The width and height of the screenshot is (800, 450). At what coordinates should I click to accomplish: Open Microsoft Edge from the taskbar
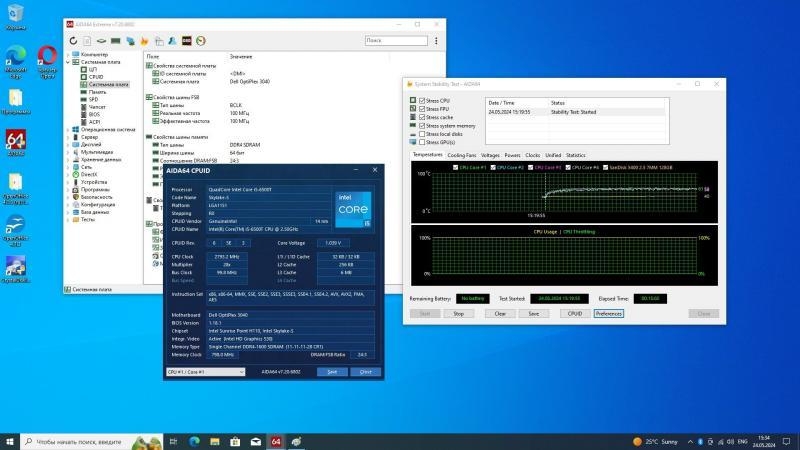click(x=194, y=441)
